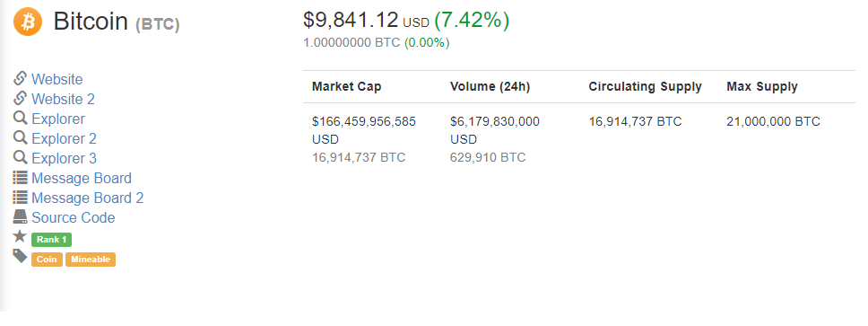Click the $9,841.12 USD price value
This screenshot has height=326, width=868.
pyautogui.click(x=366, y=21)
